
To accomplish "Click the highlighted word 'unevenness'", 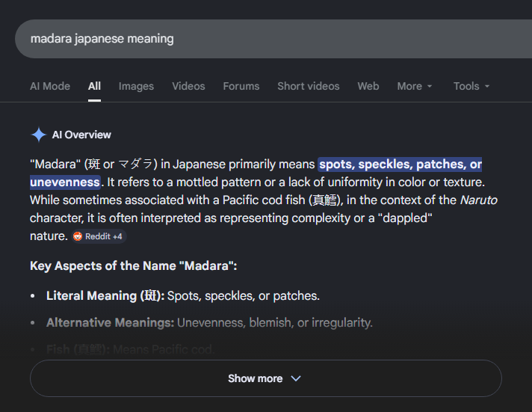I will click(65, 182).
